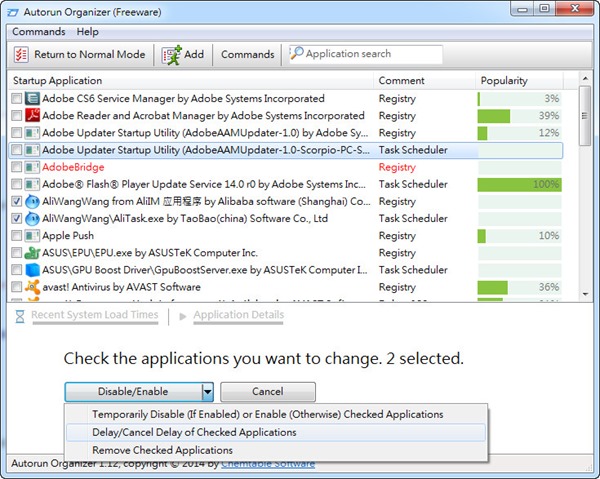Click the 36% popularity bar of avast! Antivirus

[519, 287]
